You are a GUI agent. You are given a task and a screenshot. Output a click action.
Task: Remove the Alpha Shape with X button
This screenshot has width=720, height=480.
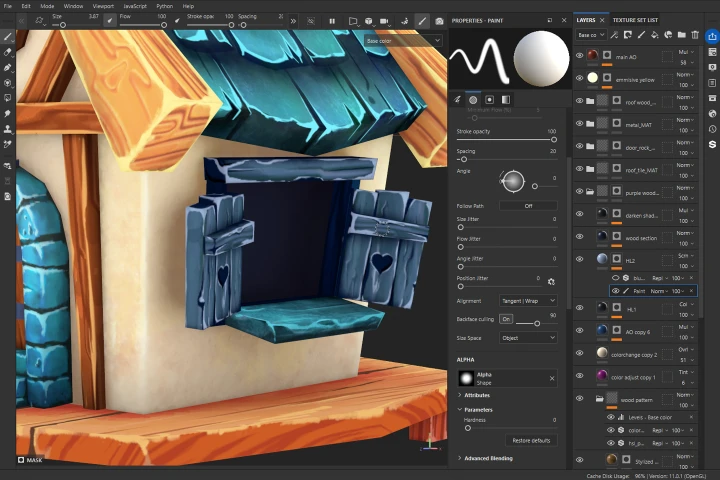(x=552, y=378)
